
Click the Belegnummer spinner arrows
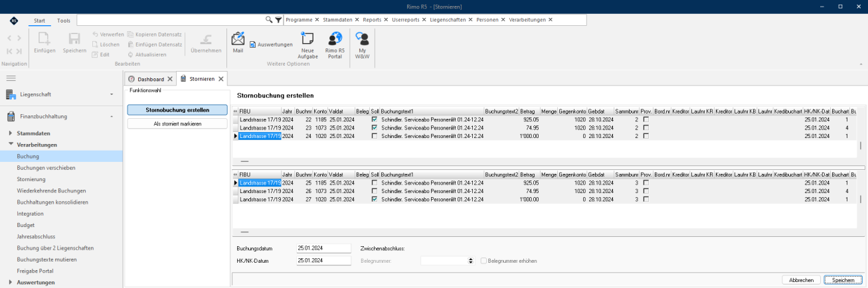point(471,261)
